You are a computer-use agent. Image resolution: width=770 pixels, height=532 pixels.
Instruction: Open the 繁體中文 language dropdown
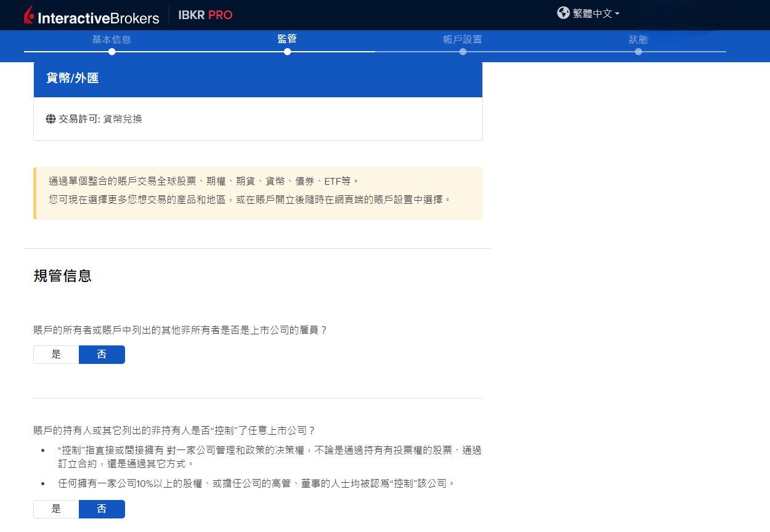coord(592,14)
